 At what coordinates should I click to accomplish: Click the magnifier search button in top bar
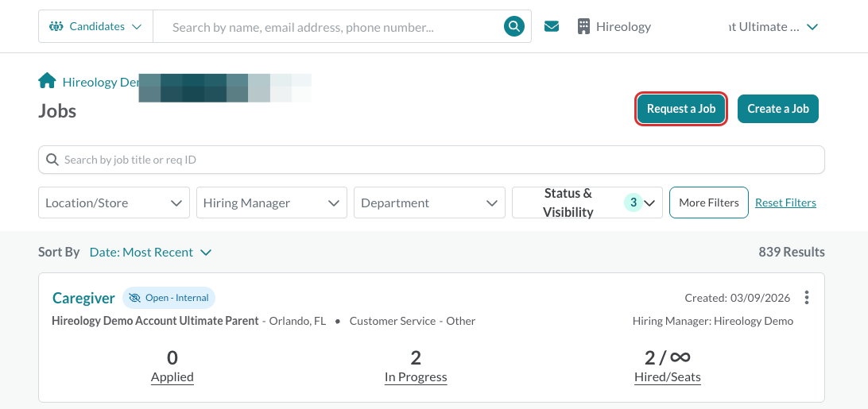513,26
